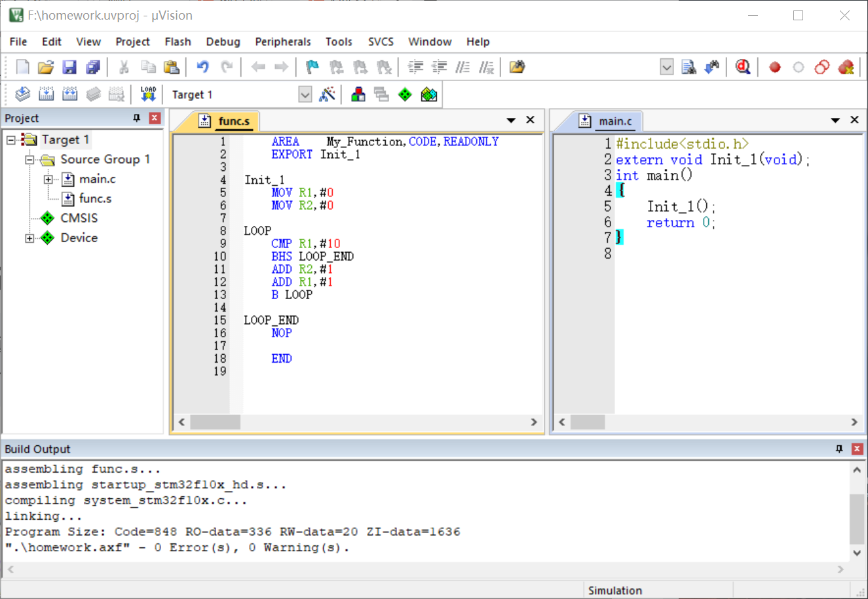Open Target 1 combo box dropdown
Screen dimensions: 868x599
pyautogui.click(x=305, y=95)
